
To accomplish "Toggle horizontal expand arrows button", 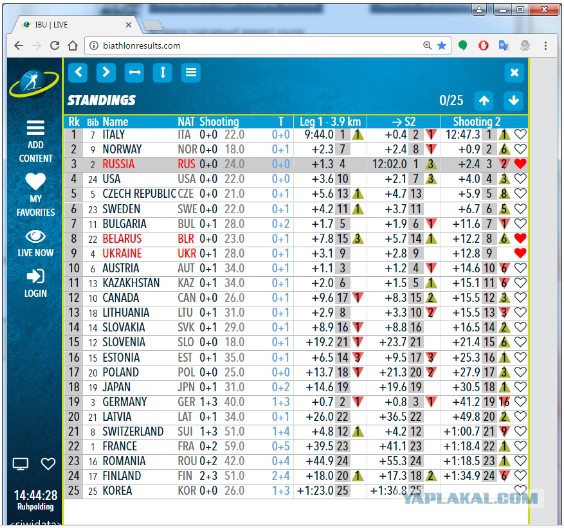I will tap(135, 72).
